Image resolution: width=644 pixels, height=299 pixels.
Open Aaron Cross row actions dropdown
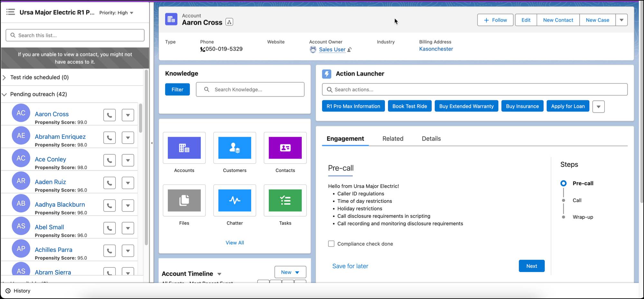pos(128,115)
